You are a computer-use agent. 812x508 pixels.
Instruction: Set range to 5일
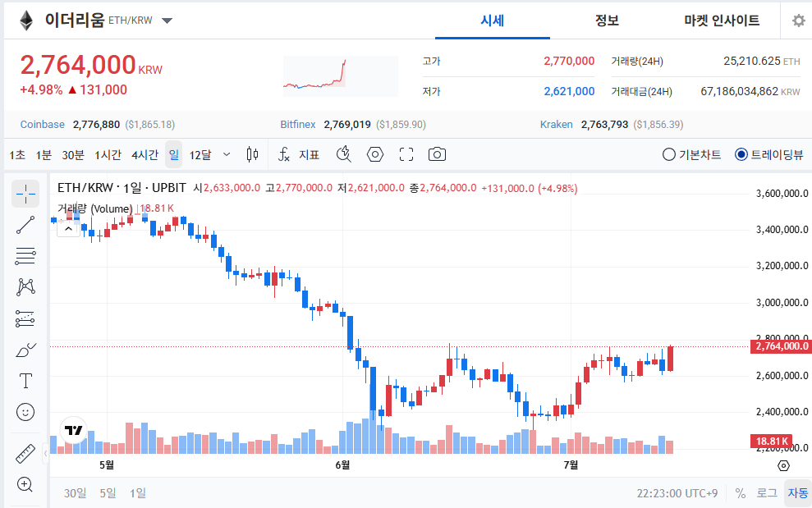point(108,493)
